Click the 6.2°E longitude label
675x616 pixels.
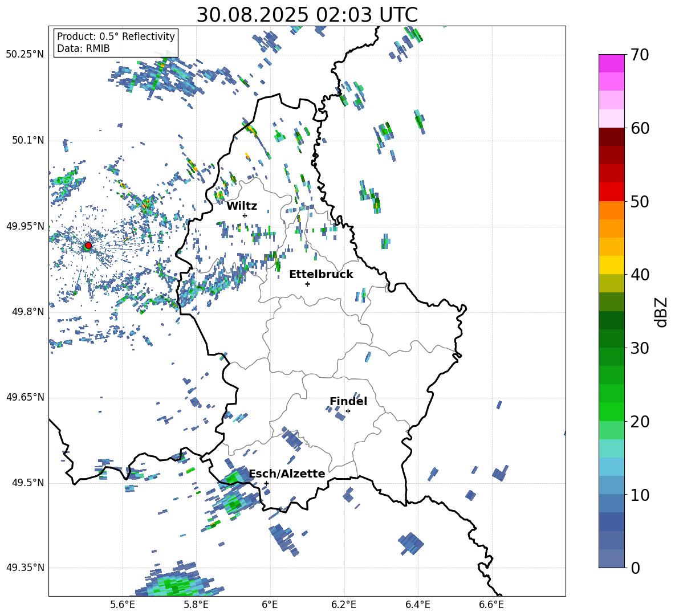click(x=344, y=605)
